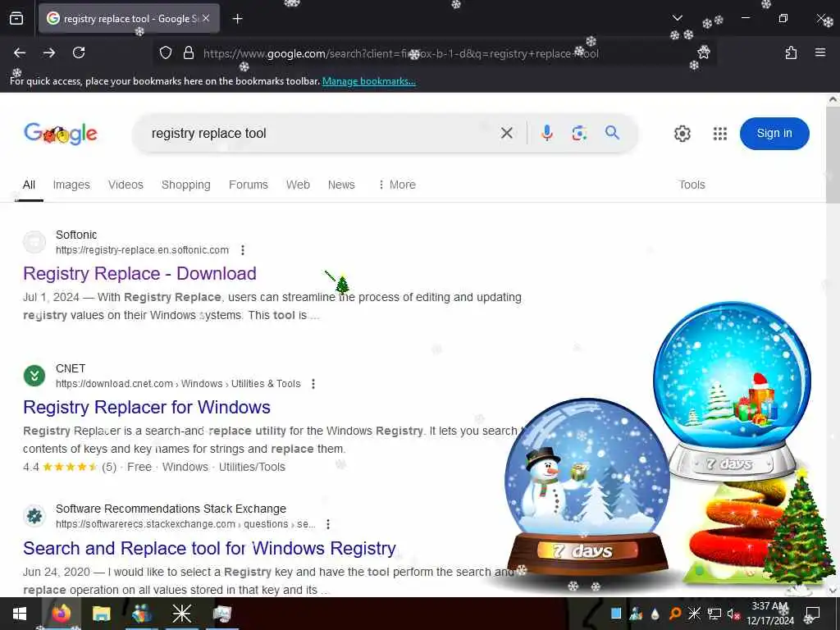
Task: Switch to the News tab
Action: click(341, 185)
